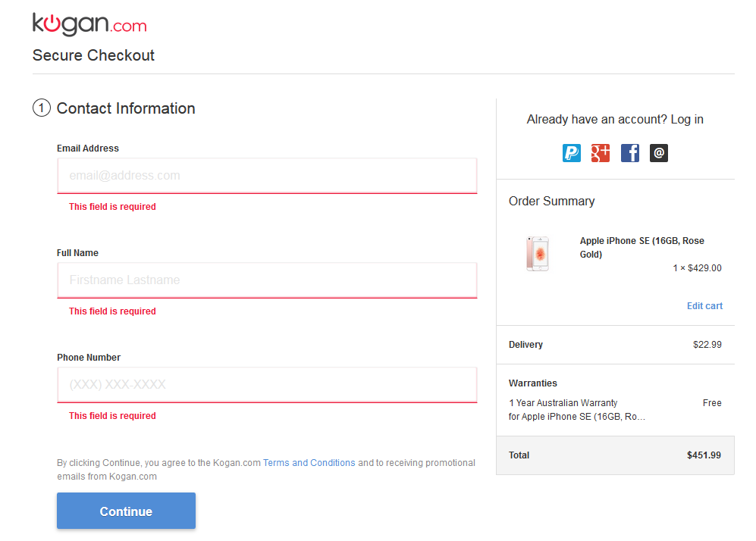Click into the Email Address field
Viewport: 756px width, 541px height.
(267, 176)
